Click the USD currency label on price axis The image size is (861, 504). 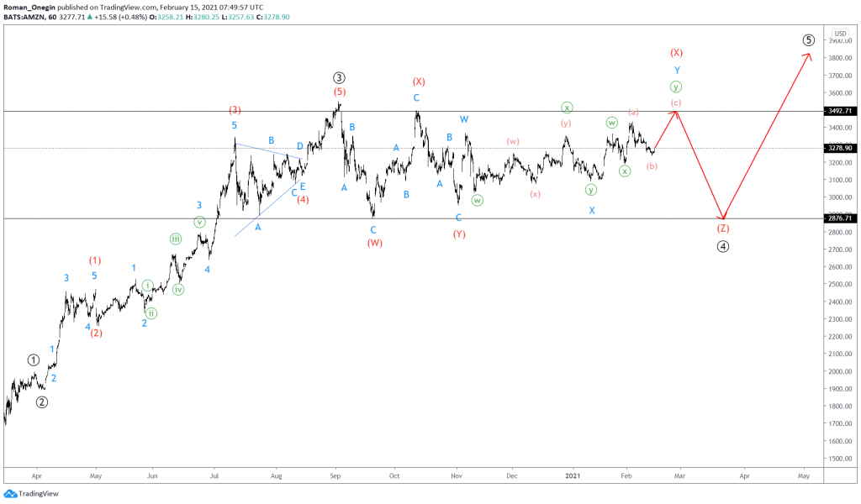(841, 34)
